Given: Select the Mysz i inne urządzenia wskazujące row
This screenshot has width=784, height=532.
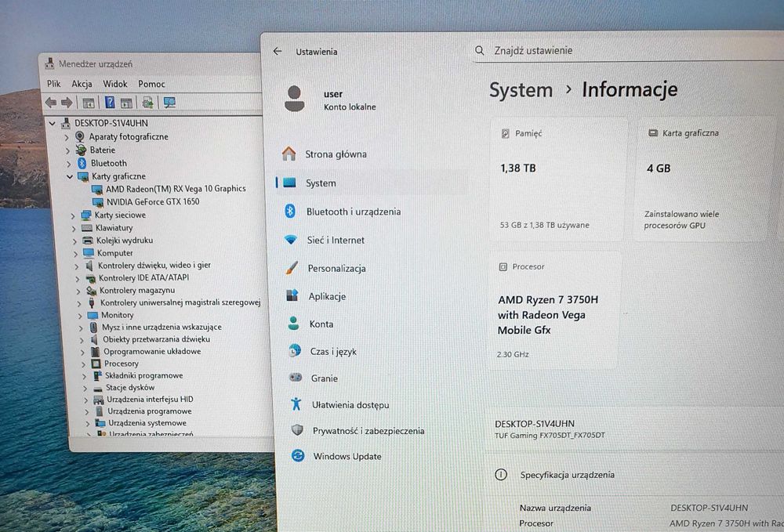Looking at the screenshot, I should coord(162,328).
